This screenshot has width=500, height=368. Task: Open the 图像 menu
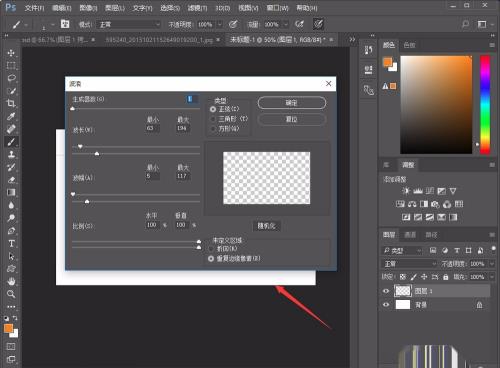(88, 8)
